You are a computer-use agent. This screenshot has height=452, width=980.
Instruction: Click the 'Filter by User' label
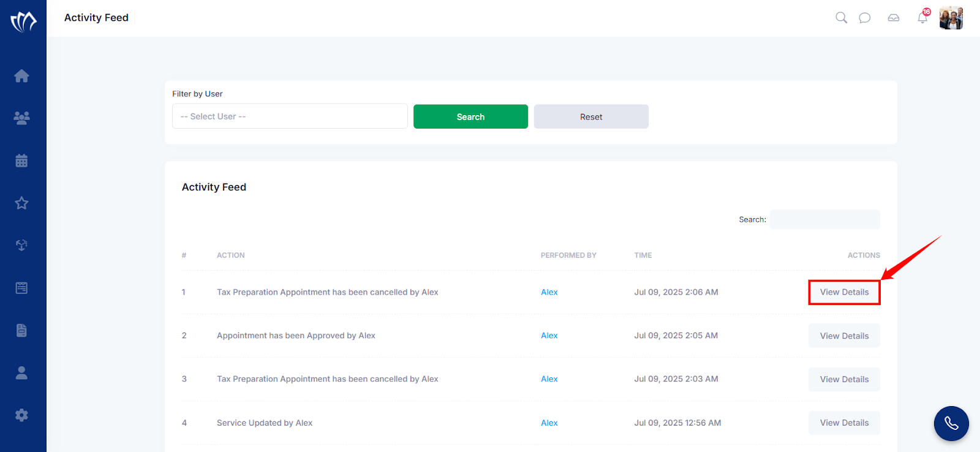tap(197, 94)
